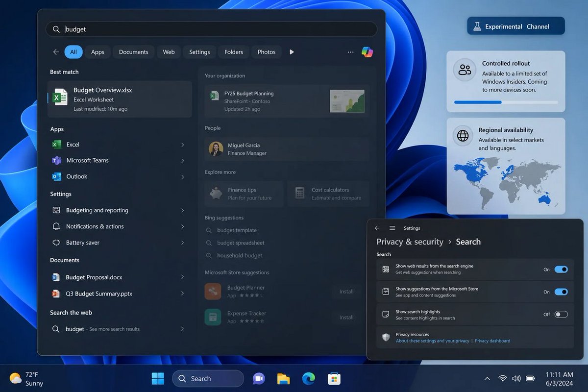Click the Settings window back arrow
The height and width of the screenshot is (392, 588).
(x=377, y=228)
